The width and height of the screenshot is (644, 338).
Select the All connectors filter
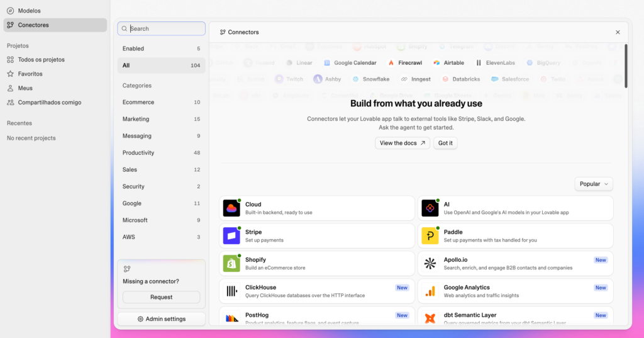(162, 65)
